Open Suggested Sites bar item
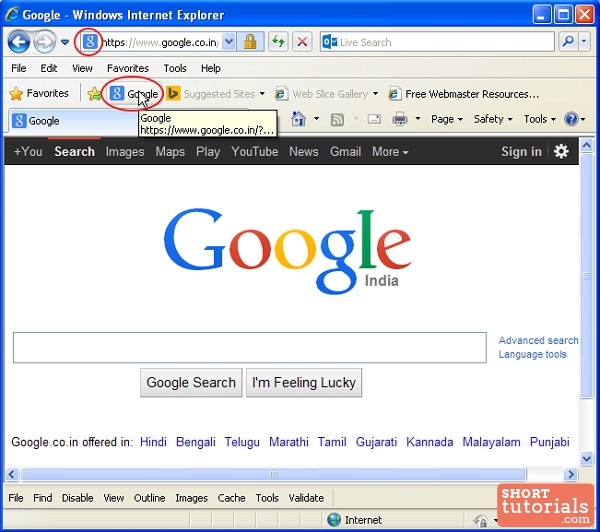The height and width of the screenshot is (532, 600). point(211,94)
